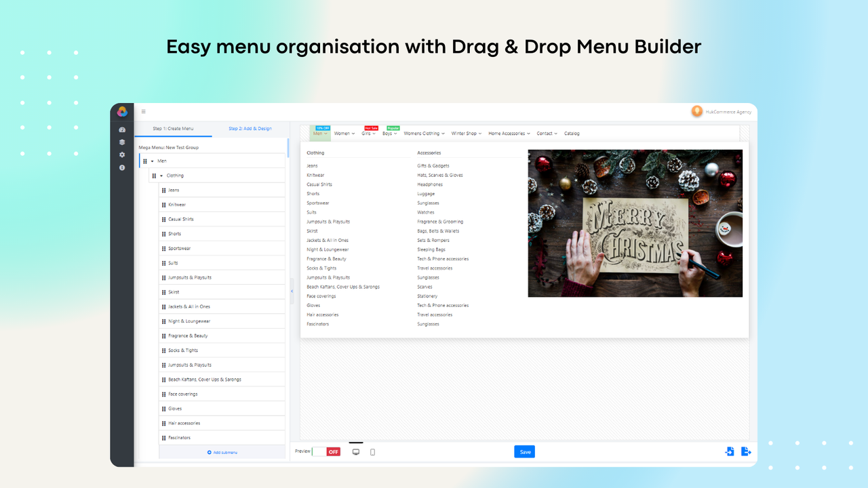Collapse the Men menu item

151,161
